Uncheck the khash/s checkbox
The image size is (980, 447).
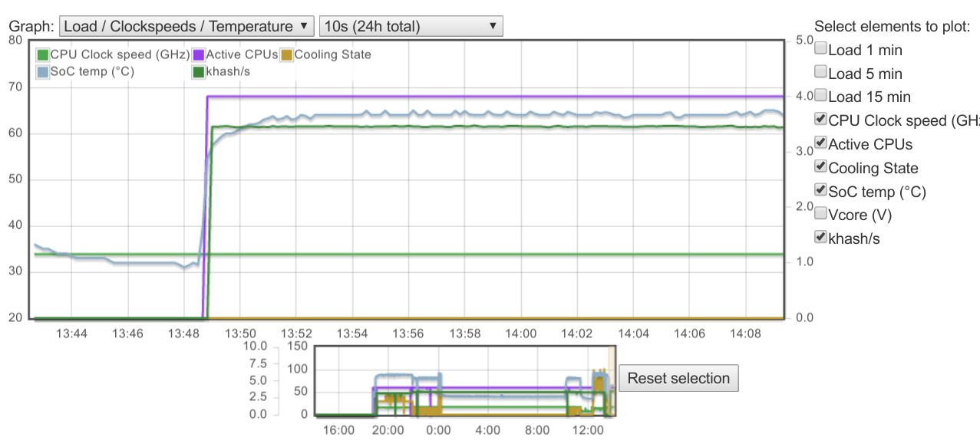821,237
